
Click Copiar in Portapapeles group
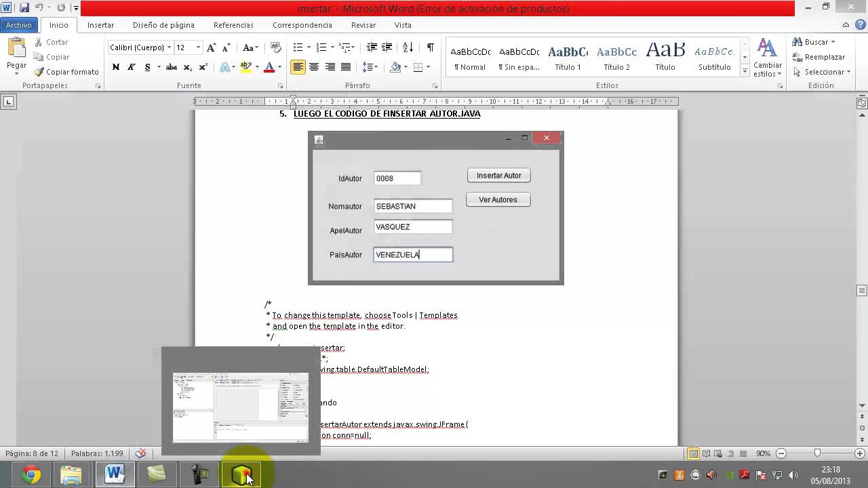pos(52,57)
